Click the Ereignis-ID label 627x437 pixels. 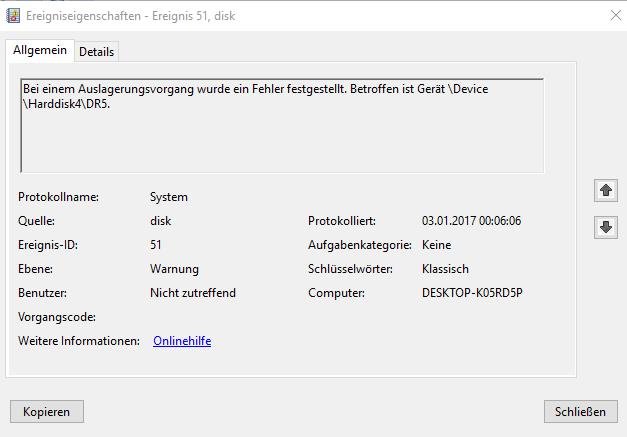pos(48,245)
